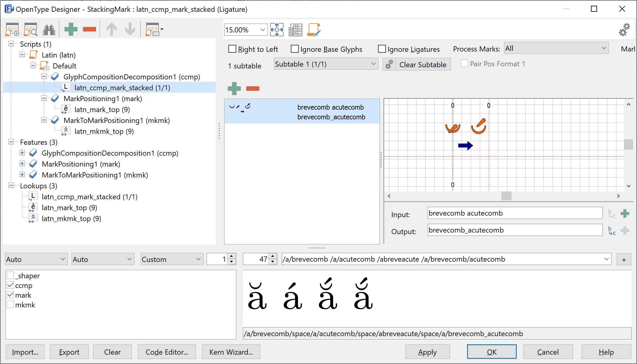The width and height of the screenshot is (637, 364).
Task: Click the move down arrow icon
Action: [130, 29]
